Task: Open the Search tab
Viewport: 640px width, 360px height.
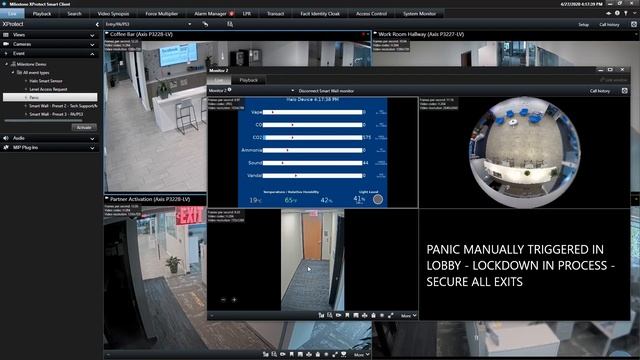Action: [x=74, y=13]
